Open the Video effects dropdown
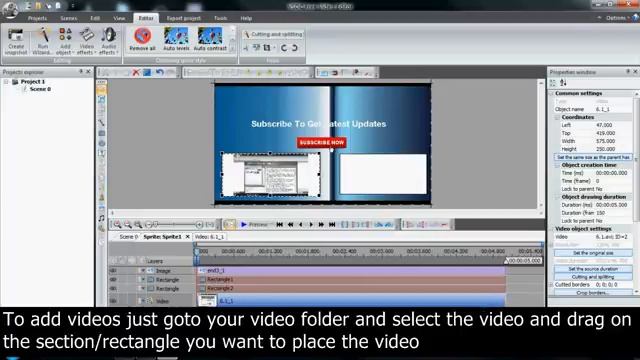The width and height of the screenshot is (640, 360). tap(86, 41)
